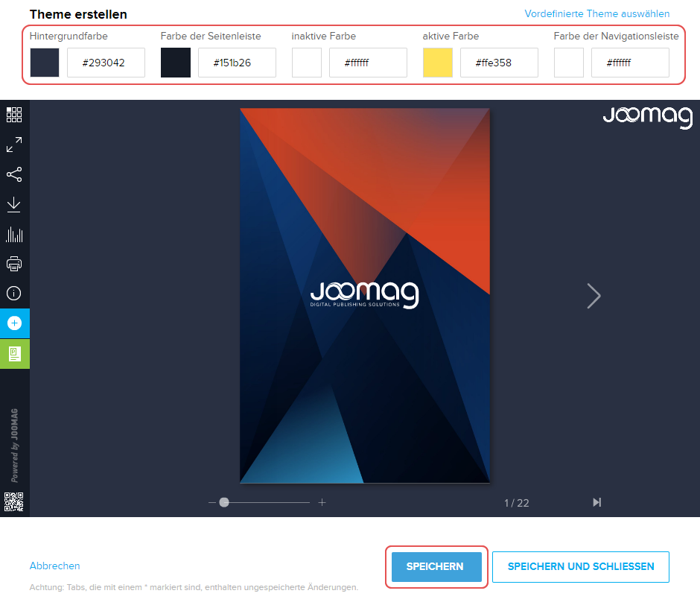700x611 pixels.
Task: Open the Hintergrundfarbe color swatch
Action: 45,63
